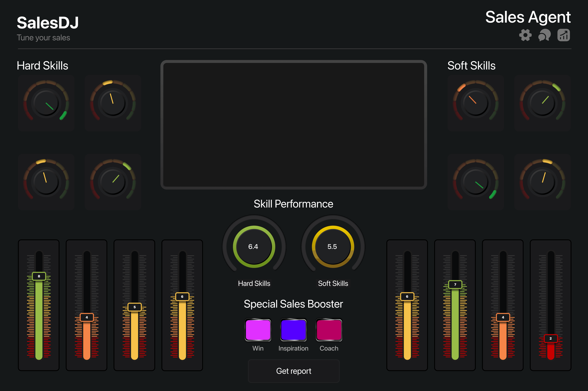This screenshot has width=588, height=391.
Task: Click the green slider handle showing 7
Action: point(455,284)
